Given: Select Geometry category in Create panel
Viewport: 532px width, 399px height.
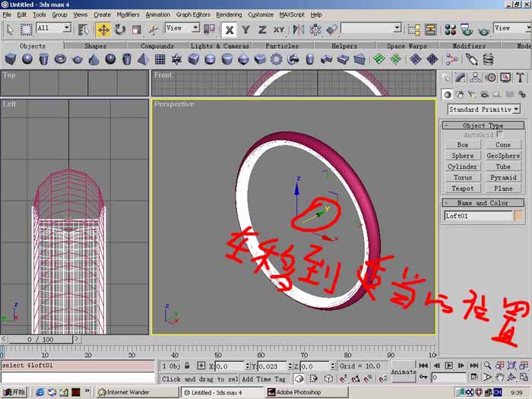Looking at the screenshot, I should point(447,95).
